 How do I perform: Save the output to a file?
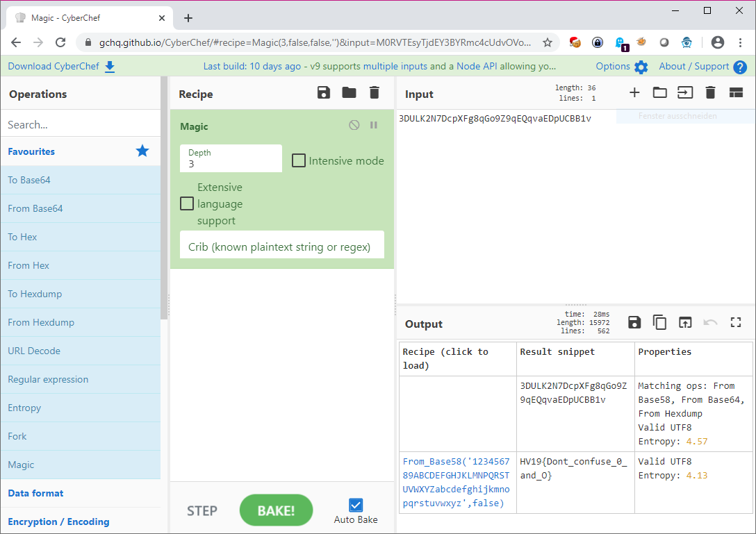[634, 322]
